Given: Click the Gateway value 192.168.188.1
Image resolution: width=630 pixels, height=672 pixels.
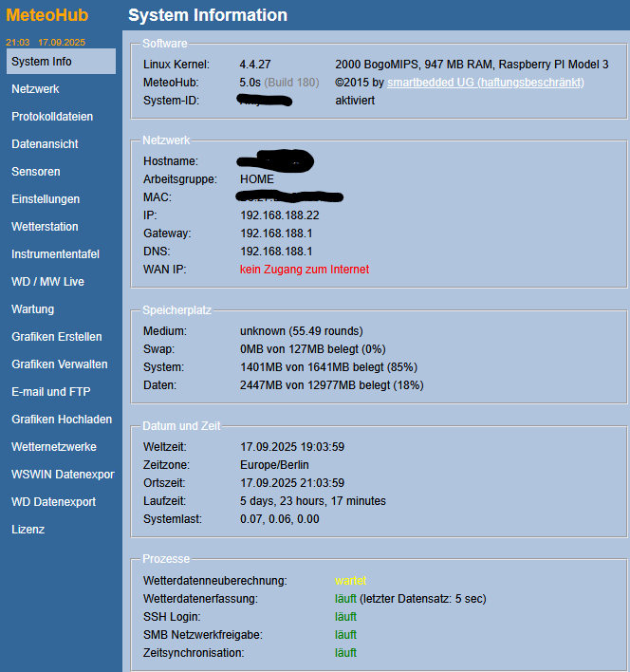Looking at the screenshot, I should [x=276, y=233].
